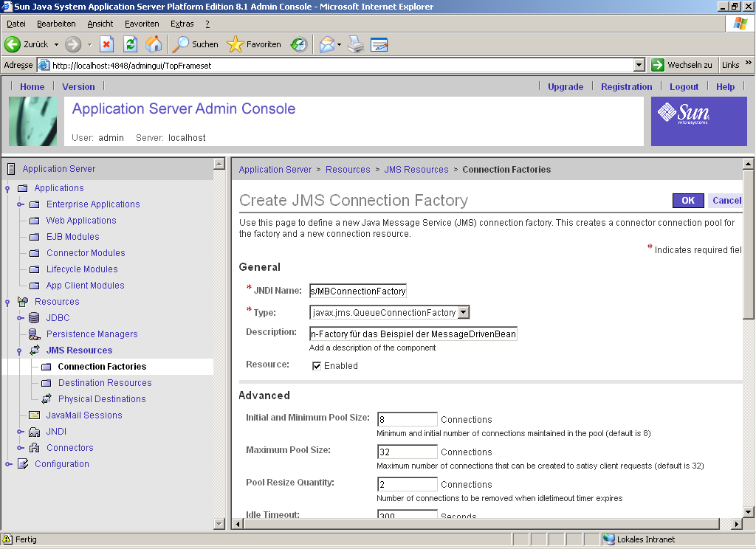
Task: Open the Type dropdown list
Action: [x=464, y=312]
